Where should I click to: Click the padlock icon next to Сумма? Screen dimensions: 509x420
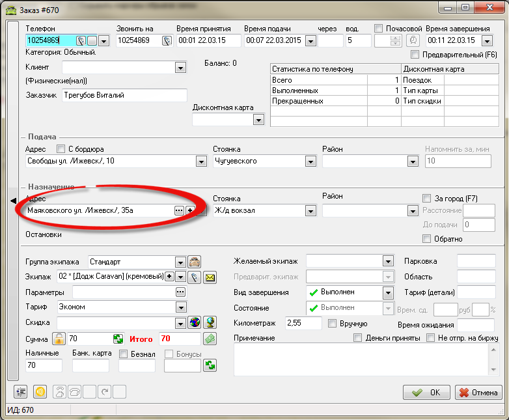60,339
